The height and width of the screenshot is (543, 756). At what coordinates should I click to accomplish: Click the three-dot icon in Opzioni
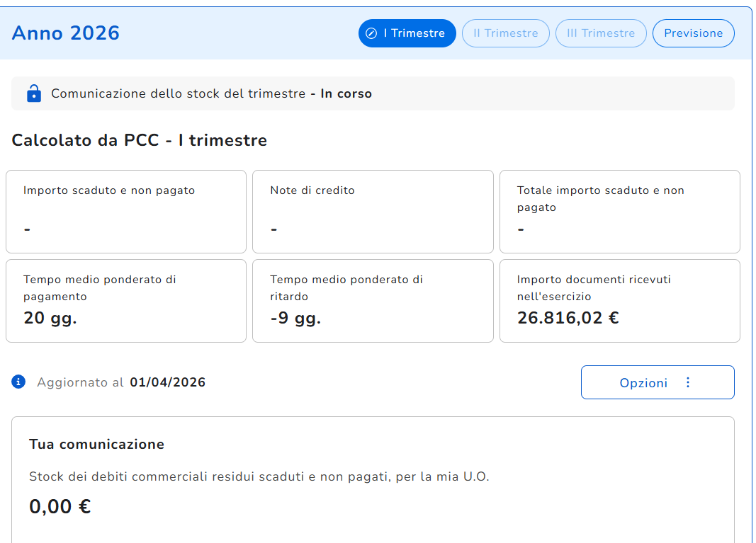687,382
